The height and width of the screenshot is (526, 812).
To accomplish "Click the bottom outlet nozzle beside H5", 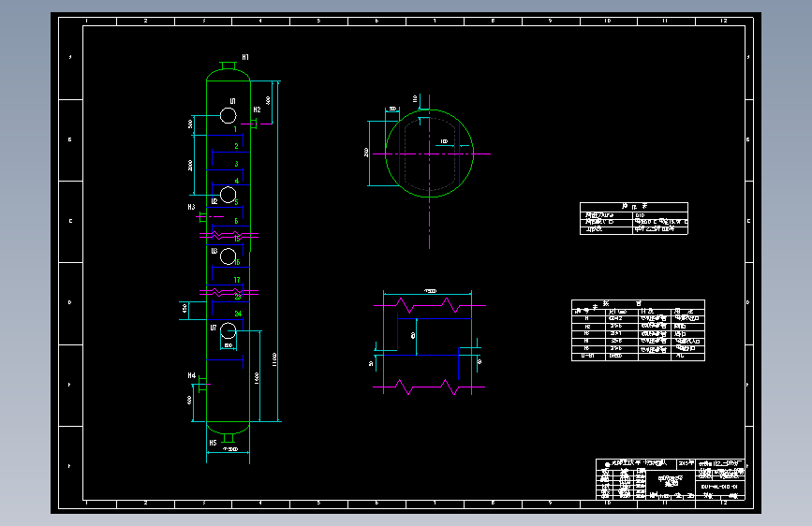I will pyautogui.click(x=228, y=437).
